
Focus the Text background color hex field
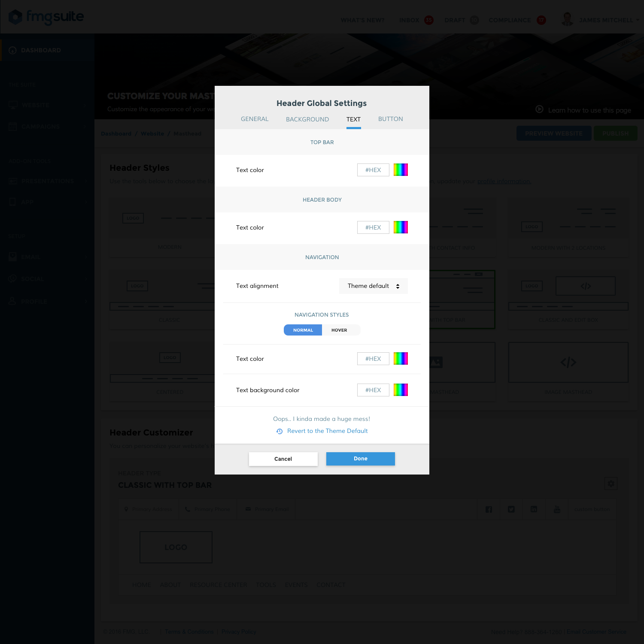[x=373, y=390]
